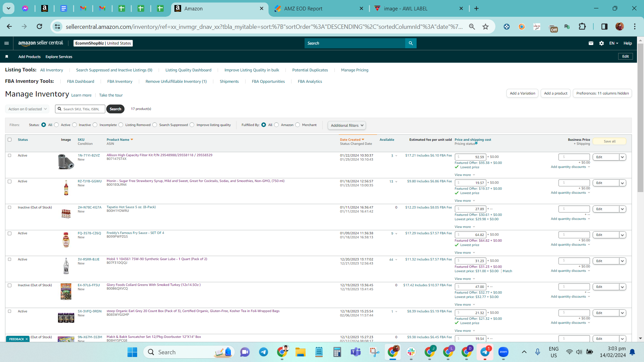Expand Add quantity discounts for Freddy's Fry Sauce

[x=570, y=245]
